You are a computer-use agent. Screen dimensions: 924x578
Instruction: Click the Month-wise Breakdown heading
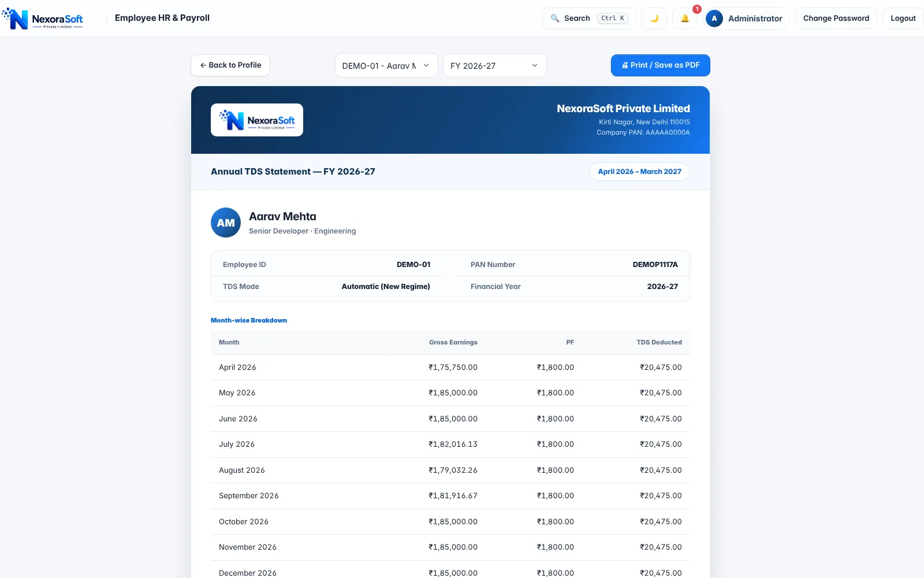249,320
